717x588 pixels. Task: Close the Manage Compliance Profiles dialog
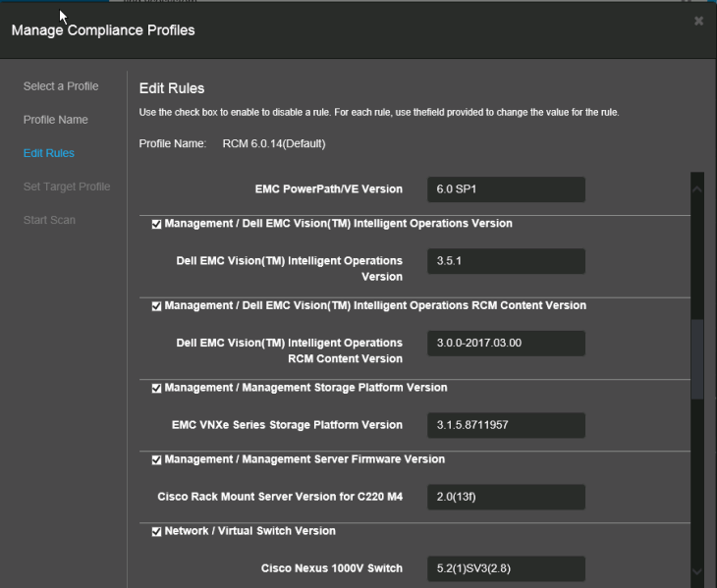click(698, 21)
